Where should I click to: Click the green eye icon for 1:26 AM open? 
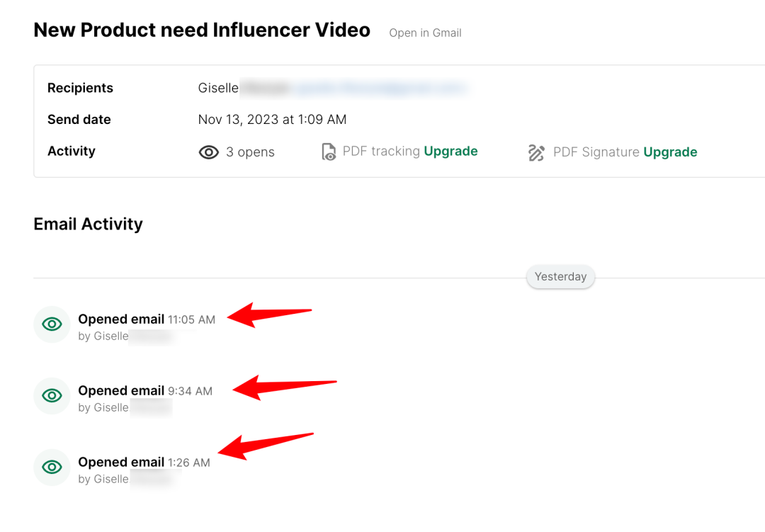coord(52,468)
